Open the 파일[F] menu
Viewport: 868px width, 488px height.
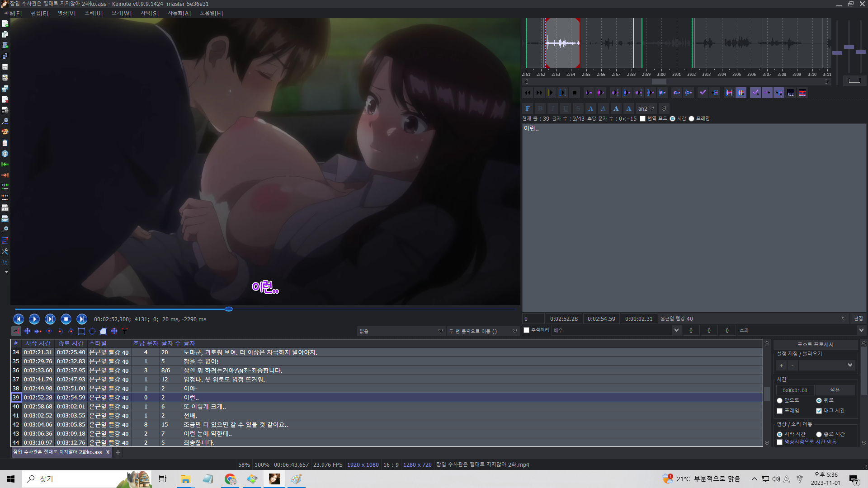click(x=13, y=13)
